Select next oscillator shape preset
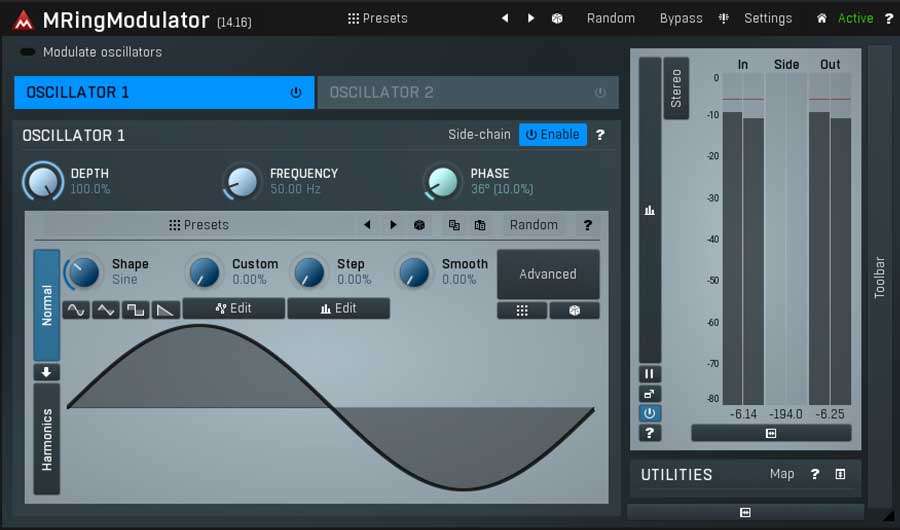Viewport: 900px width, 530px height. click(393, 225)
